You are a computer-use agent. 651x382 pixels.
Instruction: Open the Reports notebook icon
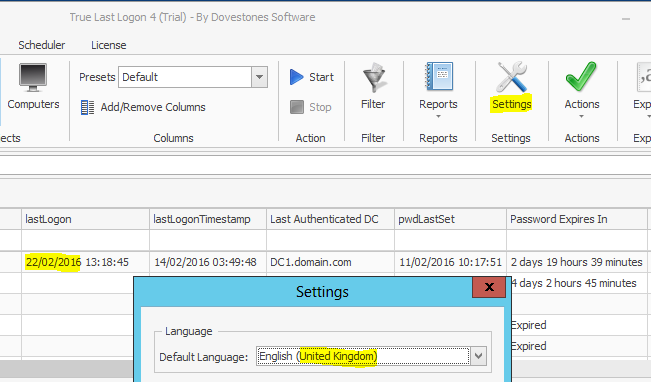(438, 76)
